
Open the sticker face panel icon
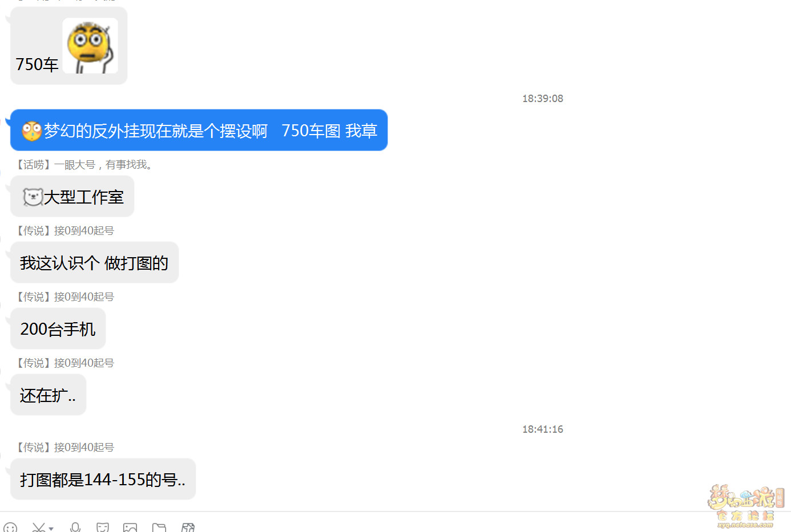(x=103, y=527)
